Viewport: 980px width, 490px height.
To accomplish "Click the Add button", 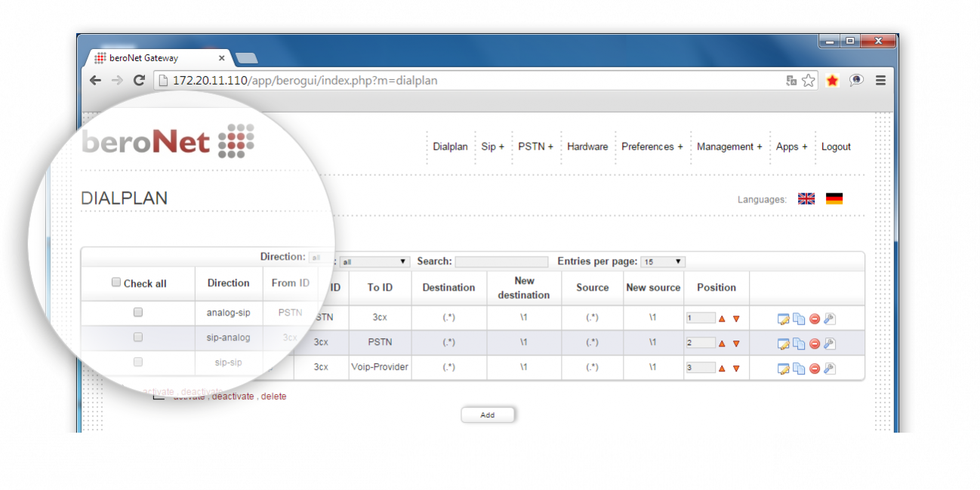I will pos(488,414).
